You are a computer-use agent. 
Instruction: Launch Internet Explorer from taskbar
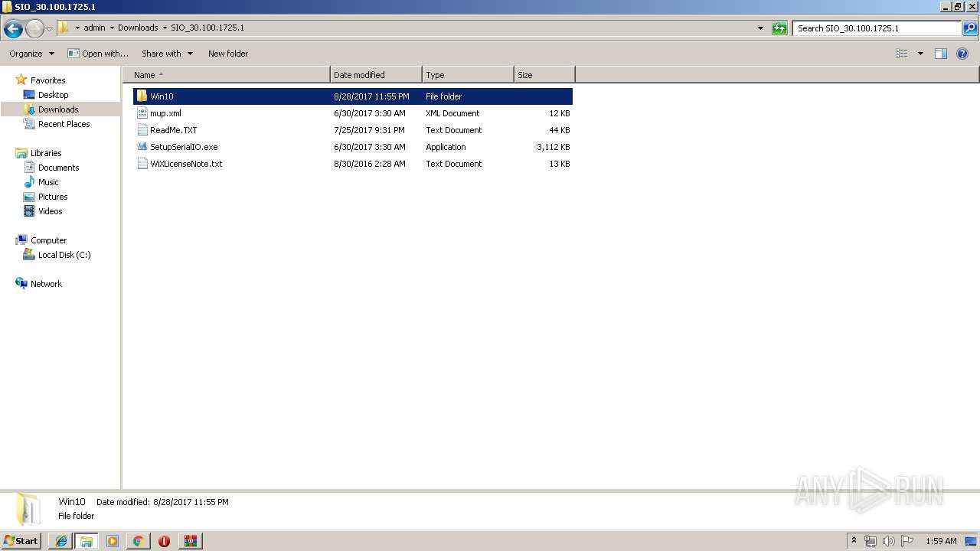(61, 541)
